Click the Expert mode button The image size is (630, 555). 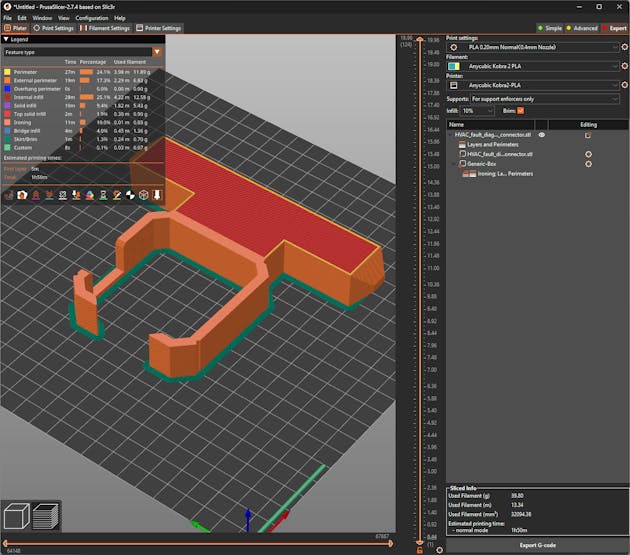pos(613,28)
